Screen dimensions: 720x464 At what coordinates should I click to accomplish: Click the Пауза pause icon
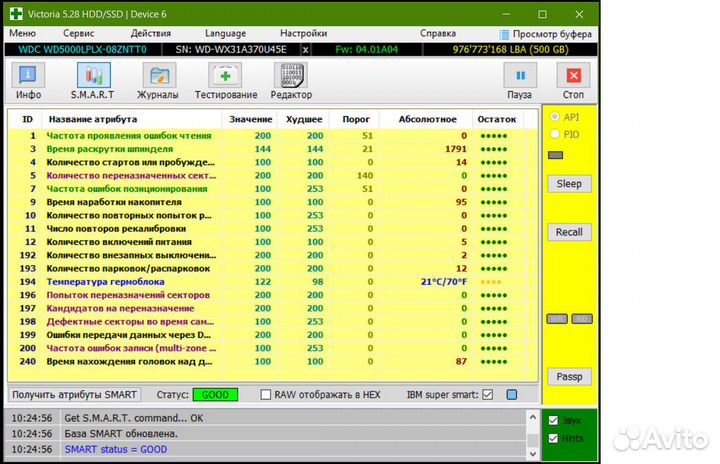tap(520, 75)
